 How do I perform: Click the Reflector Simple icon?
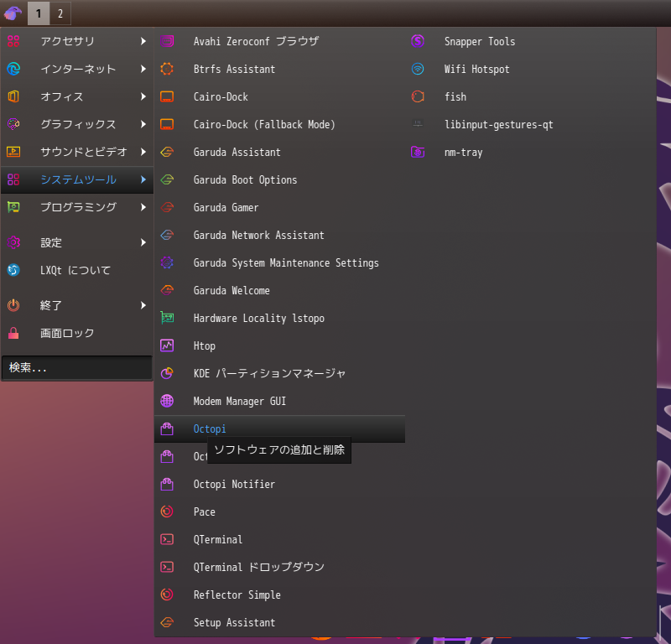[x=167, y=595]
